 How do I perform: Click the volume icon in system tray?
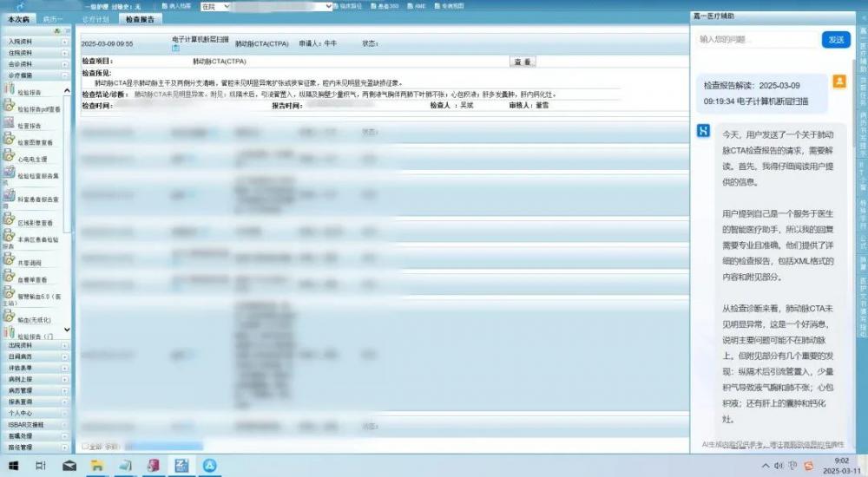(779, 466)
